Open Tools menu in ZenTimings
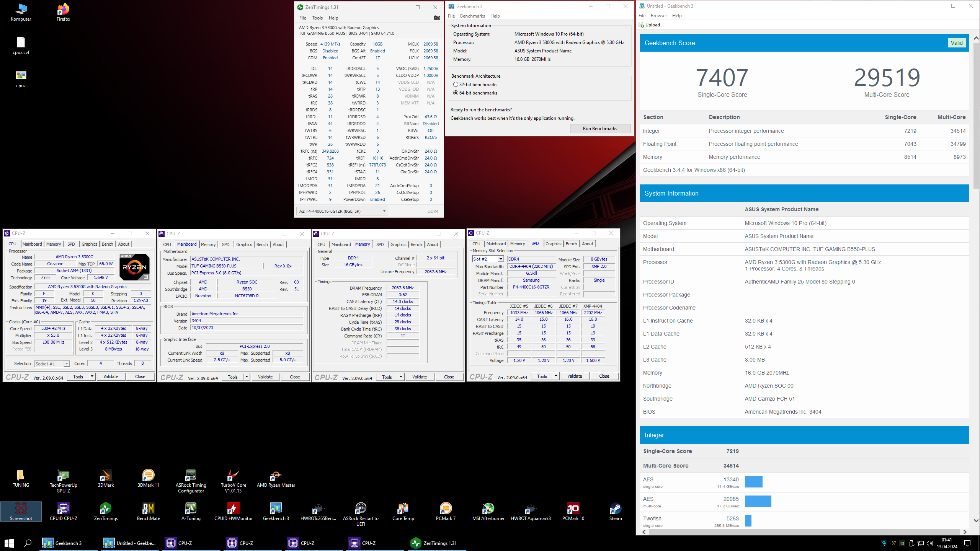This screenshot has width=980, height=551. 317,18
